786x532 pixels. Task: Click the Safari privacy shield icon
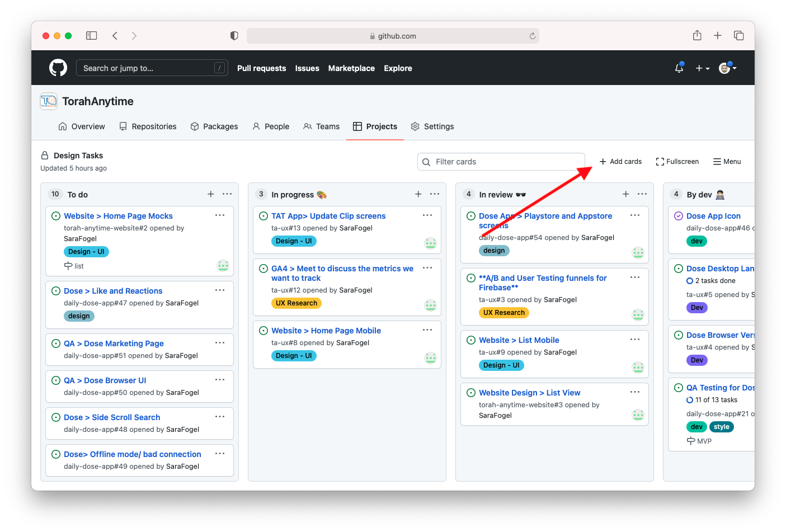[234, 36]
